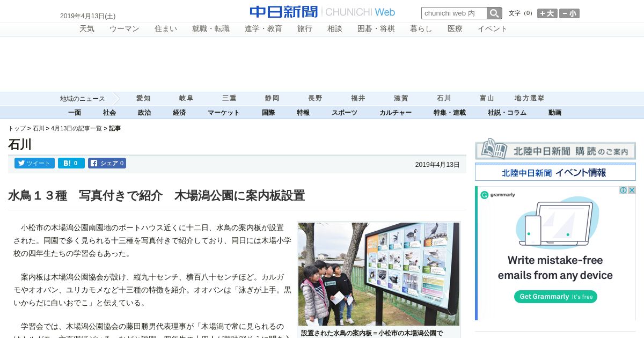Open the 旅行 menu item
This screenshot has width=644, height=338.
(305, 29)
